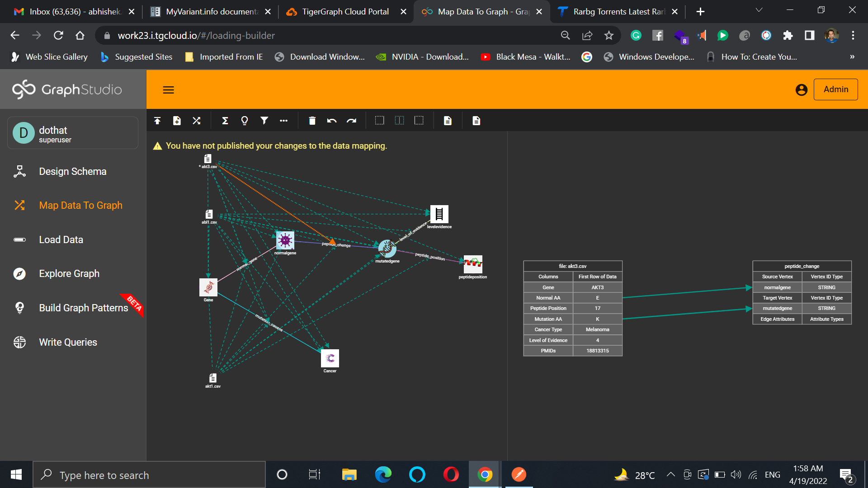This screenshot has height=488, width=868.
Task: Click the lightbulb auto-mapping icon
Action: coord(245,121)
